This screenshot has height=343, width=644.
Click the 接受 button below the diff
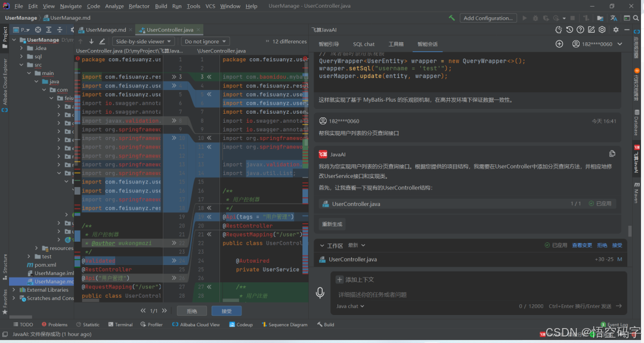227,311
